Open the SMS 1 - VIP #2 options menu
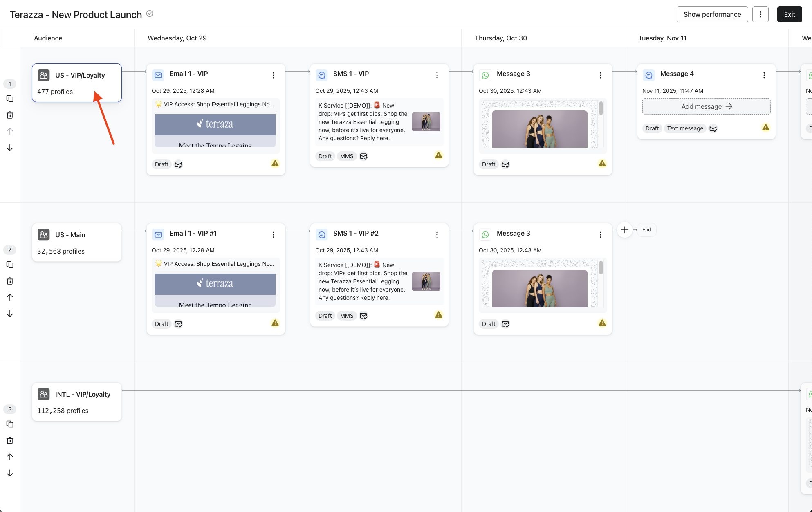Screen dimensions: 812x512 point(437,235)
